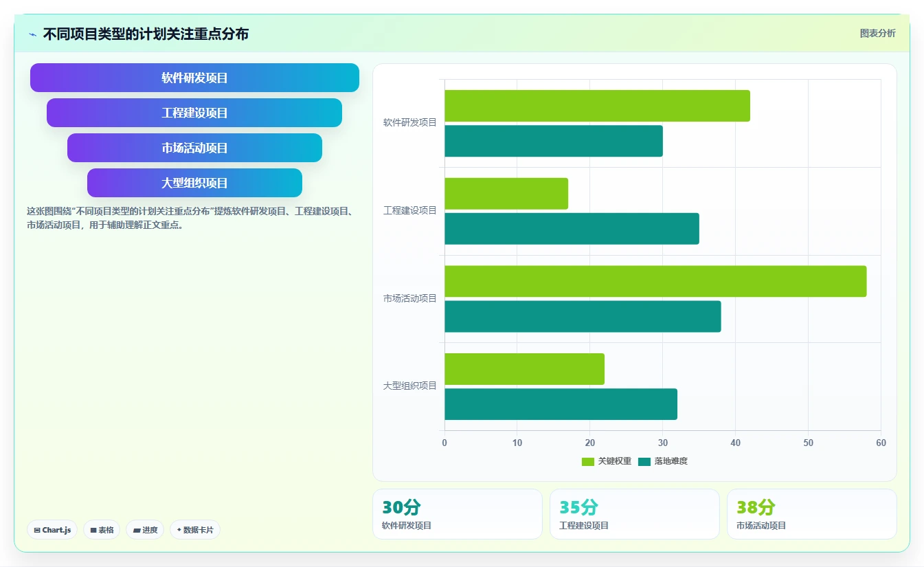
Task: Click the 表格 tag chip
Action: [x=102, y=530]
